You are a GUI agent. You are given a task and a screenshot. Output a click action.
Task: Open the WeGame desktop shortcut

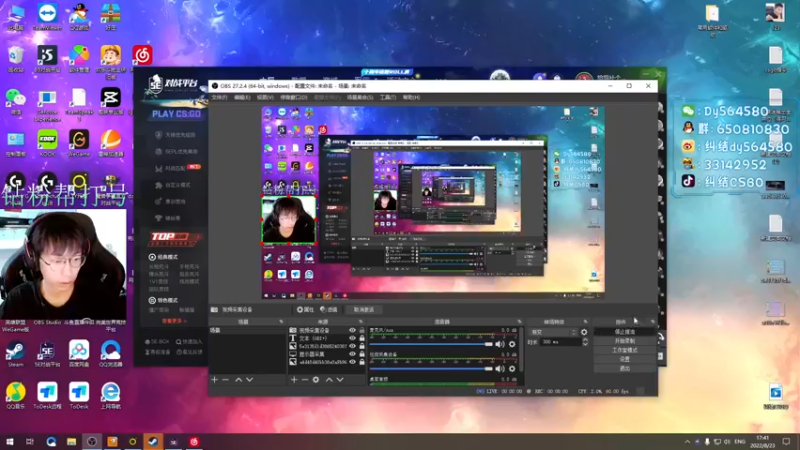click(x=79, y=142)
